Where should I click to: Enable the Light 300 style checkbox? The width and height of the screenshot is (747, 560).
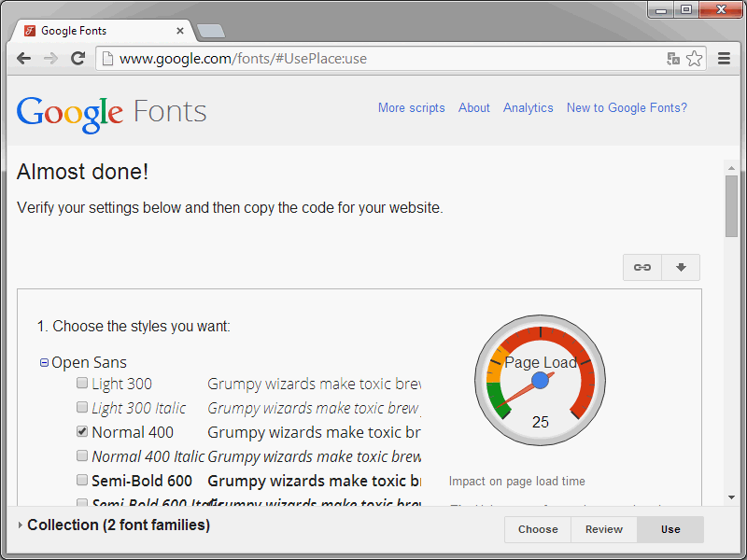[x=82, y=383]
